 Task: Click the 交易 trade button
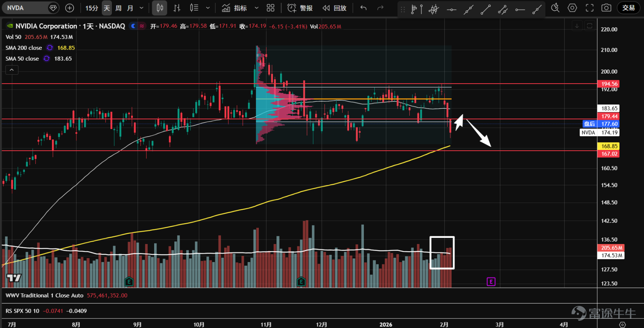click(x=628, y=8)
